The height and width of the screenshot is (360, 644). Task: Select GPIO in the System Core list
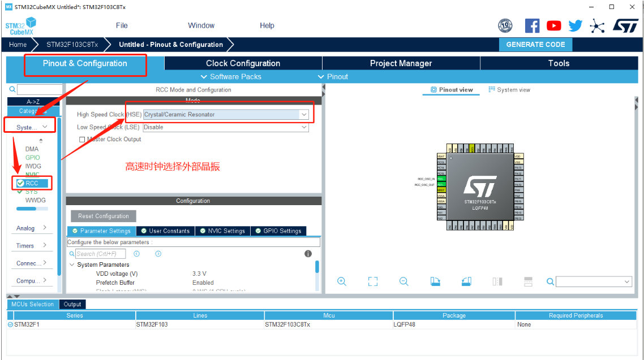(32, 158)
